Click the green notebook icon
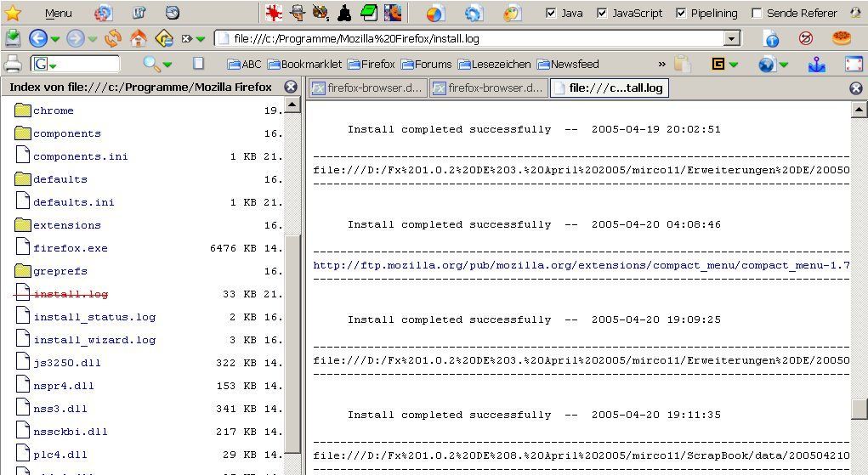The width and height of the screenshot is (868, 475). tap(369, 13)
